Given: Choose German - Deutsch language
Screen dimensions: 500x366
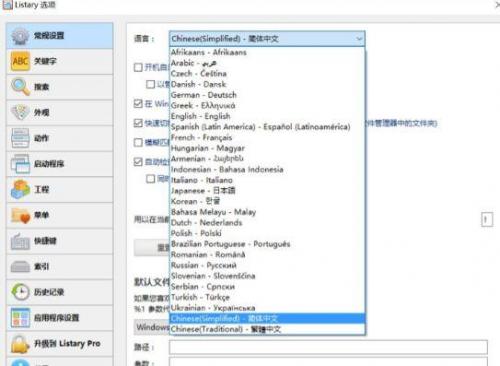Looking at the screenshot, I should (x=267, y=95).
